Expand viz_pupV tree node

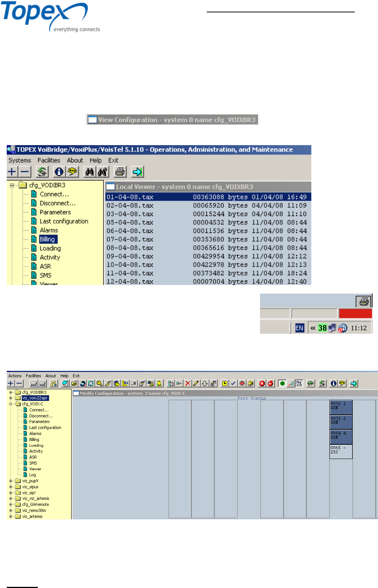11,481
